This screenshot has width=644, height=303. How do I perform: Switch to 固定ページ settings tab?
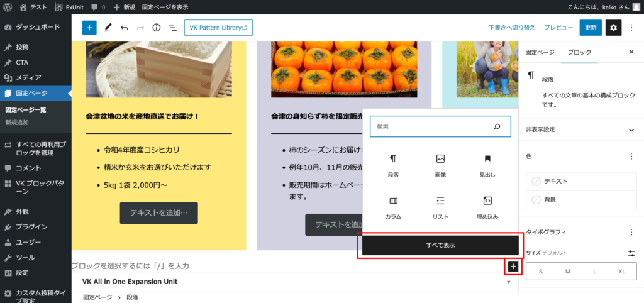click(540, 52)
